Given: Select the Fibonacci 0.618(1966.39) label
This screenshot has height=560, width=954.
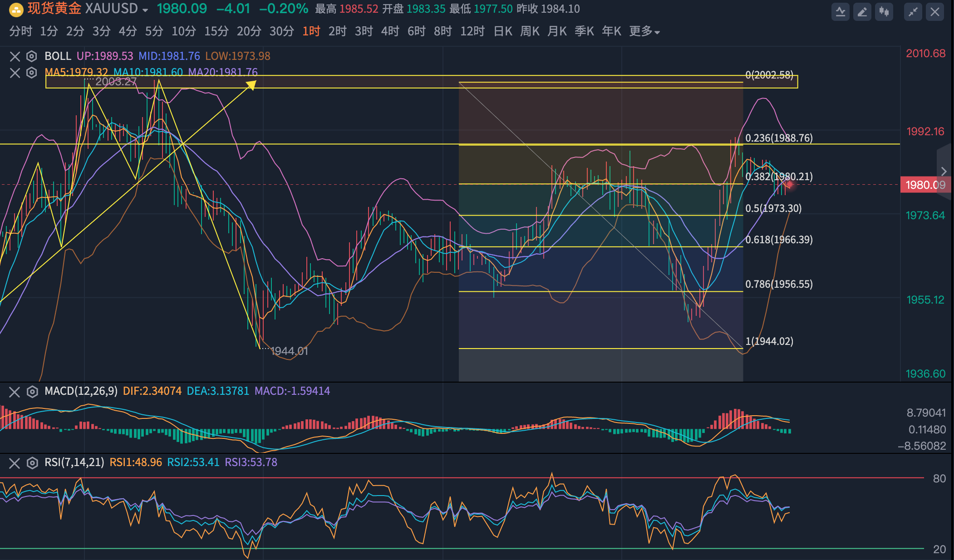Looking at the screenshot, I should [x=779, y=240].
